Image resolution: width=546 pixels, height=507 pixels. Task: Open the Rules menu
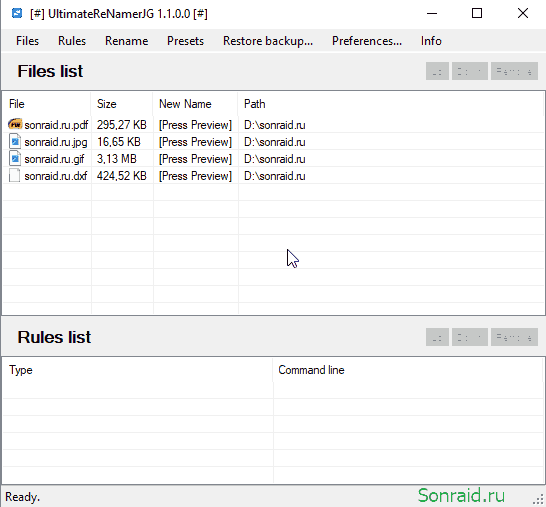(72, 41)
